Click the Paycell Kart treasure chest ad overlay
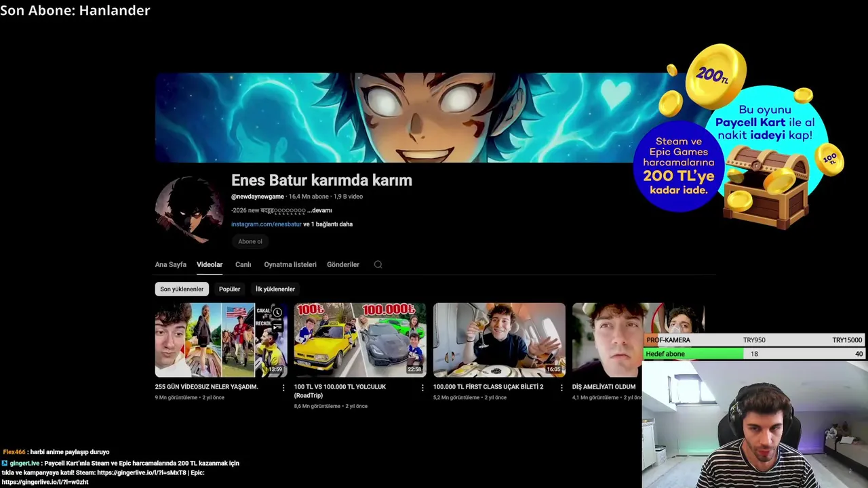 tap(766, 187)
